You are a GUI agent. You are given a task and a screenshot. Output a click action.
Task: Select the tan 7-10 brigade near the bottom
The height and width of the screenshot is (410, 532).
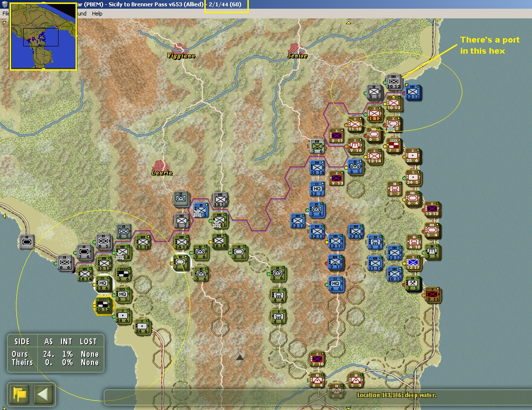pyautogui.click(x=318, y=359)
